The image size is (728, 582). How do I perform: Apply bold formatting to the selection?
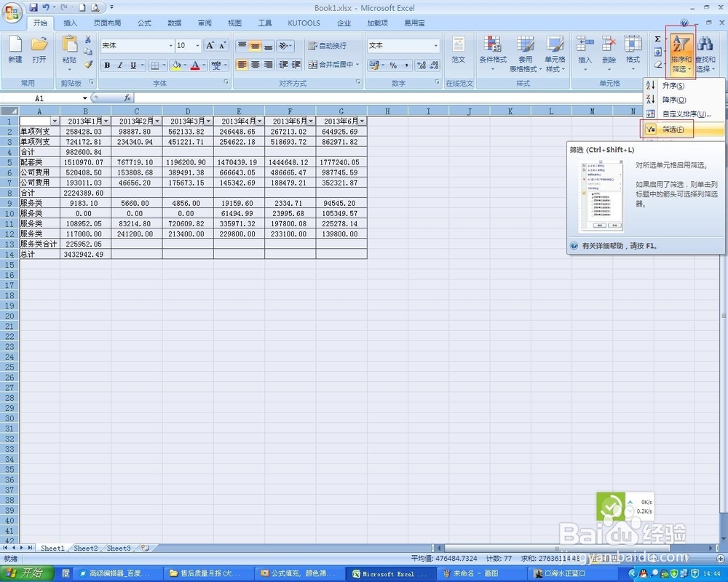point(107,65)
